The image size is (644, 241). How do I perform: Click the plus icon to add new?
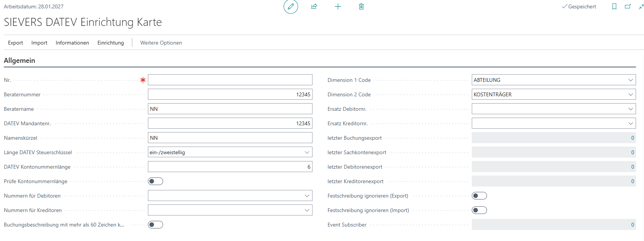(338, 6)
